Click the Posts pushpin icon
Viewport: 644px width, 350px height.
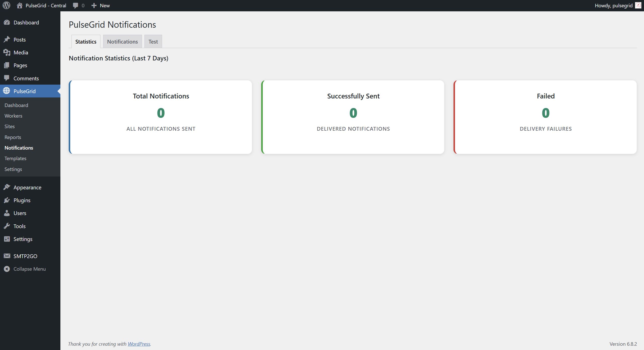pos(7,40)
